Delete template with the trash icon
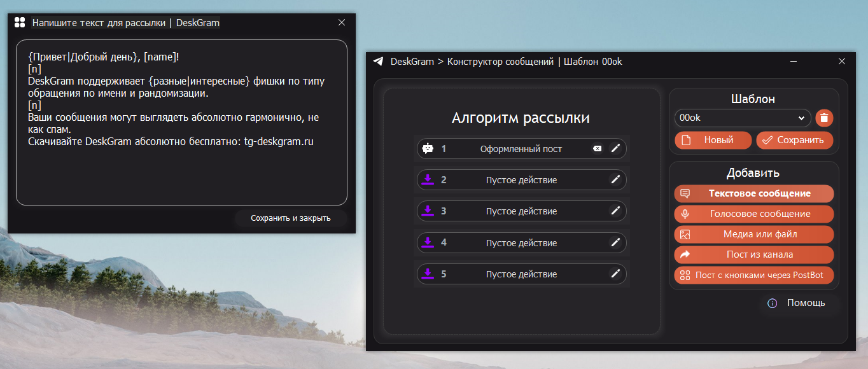Viewport: 868px width, 369px height. (824, 118)
